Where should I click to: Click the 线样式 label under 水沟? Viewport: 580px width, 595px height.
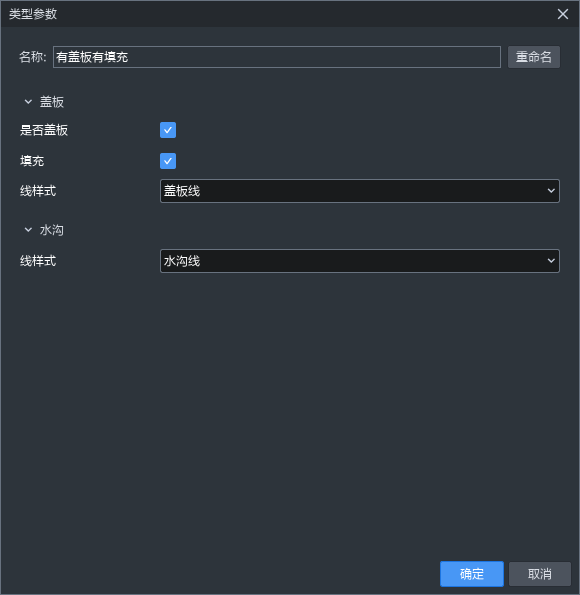point(38,261)
